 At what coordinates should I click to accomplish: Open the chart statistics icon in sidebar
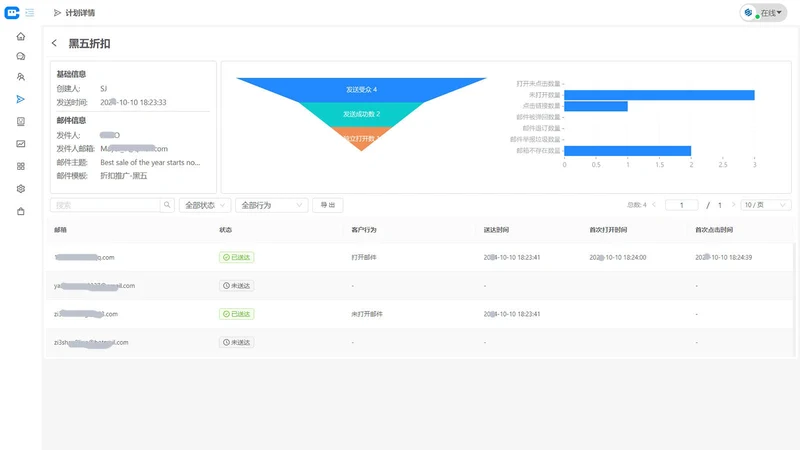point(21,144)
